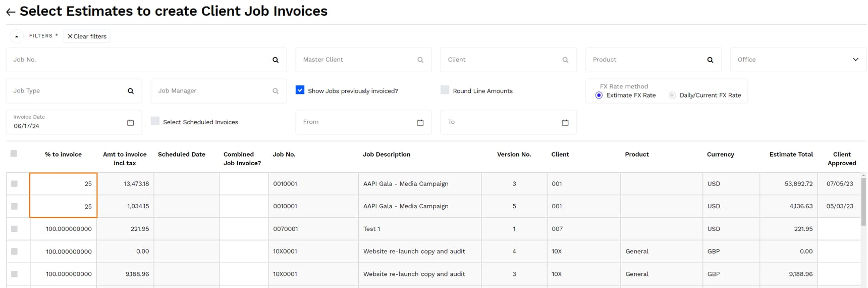The image size is (868, 288).
Task: Click the Job Description column header
Action: pyautogui.click(x=387, y=155)
